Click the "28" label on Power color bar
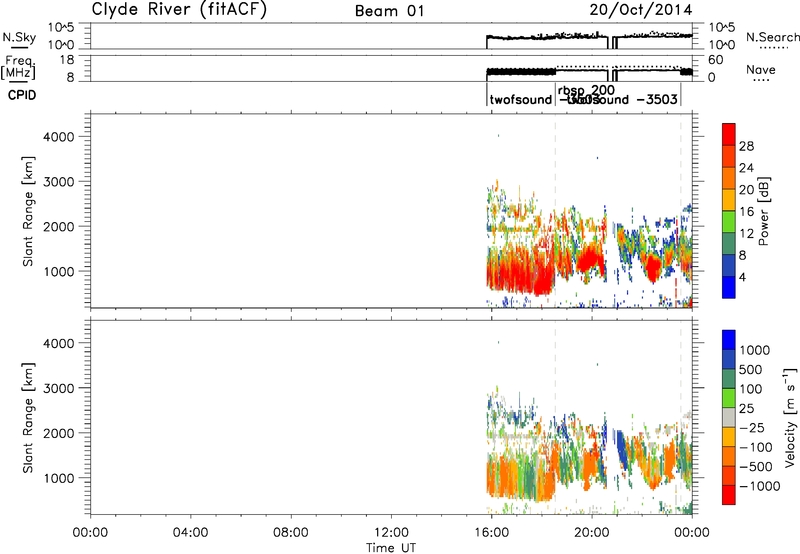Image resolution: width=800 pixels, height=554 pixels. pos(746,146)
